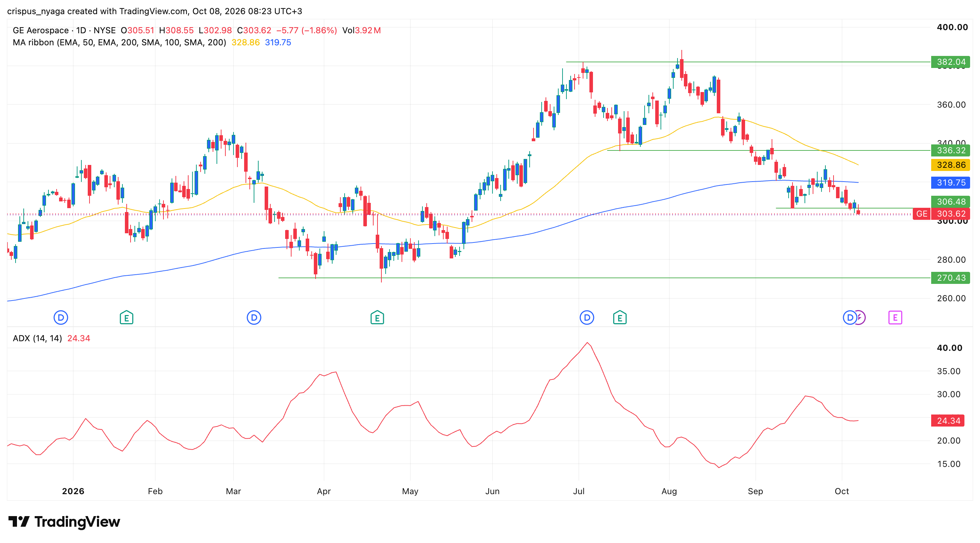Click the yellow 328.86 moving average label
980x543 pixels.
coord(950,165)
